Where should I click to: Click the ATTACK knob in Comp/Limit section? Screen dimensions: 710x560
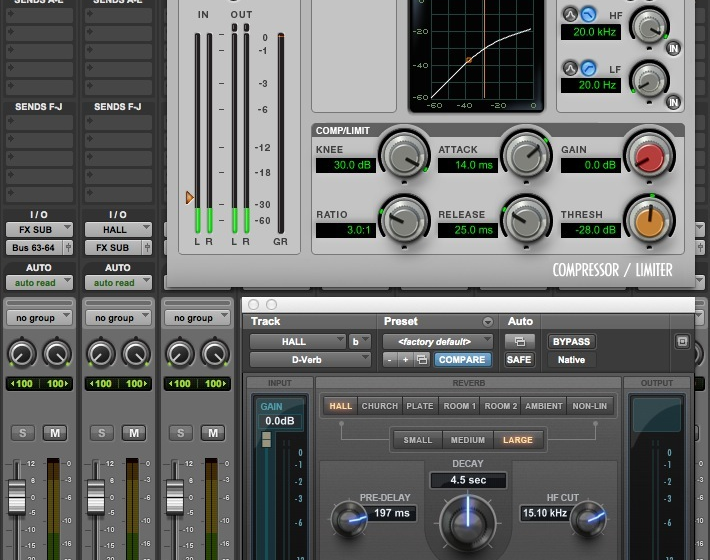(526, 156)
